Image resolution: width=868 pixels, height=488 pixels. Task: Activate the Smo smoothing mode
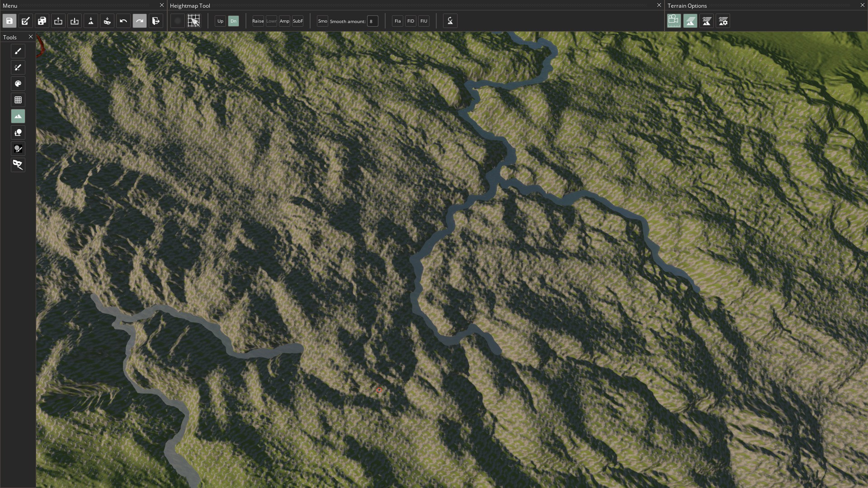[322, 21]
